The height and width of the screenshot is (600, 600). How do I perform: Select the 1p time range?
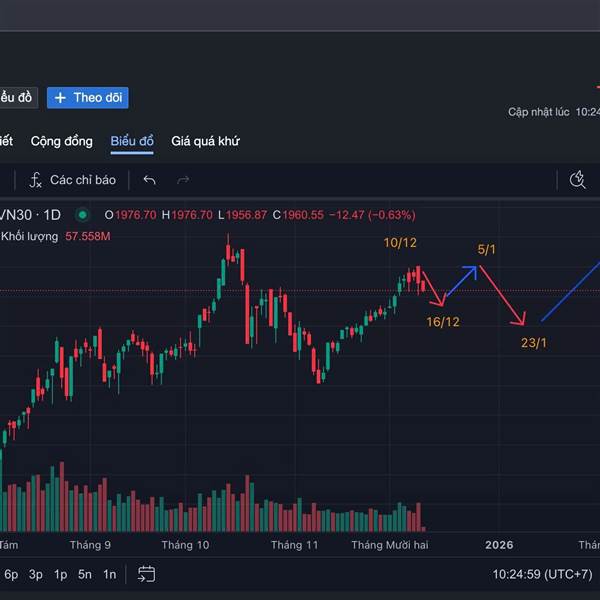[x=61, y=574]
